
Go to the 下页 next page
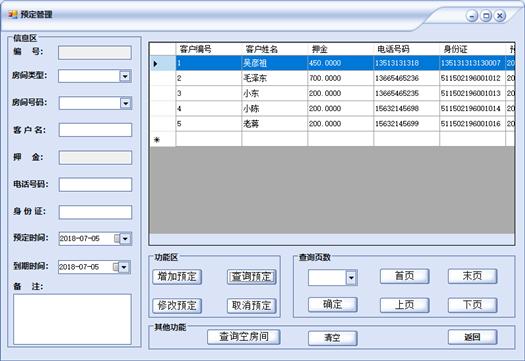tap(472, 305)
